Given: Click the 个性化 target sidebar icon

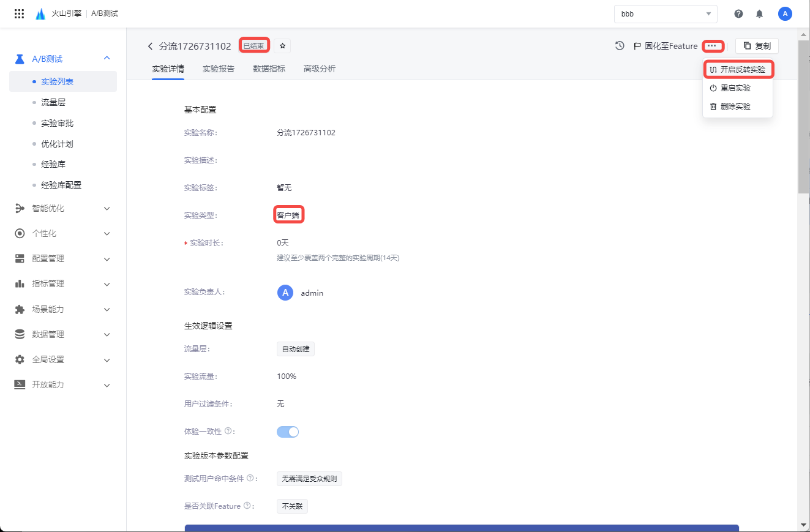Looking at the screenshot, I should 20,234.
